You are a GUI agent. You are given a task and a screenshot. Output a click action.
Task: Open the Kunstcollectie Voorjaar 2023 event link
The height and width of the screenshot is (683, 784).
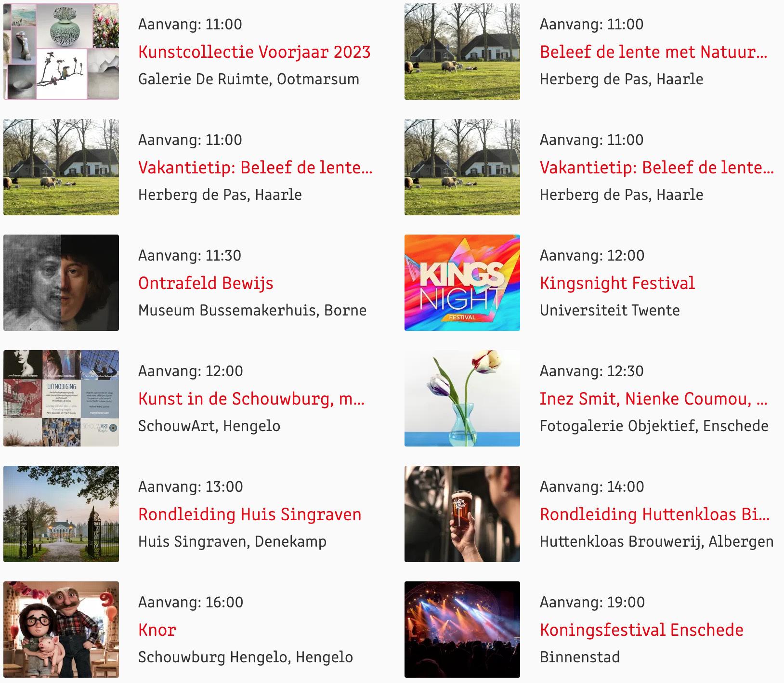254,52
